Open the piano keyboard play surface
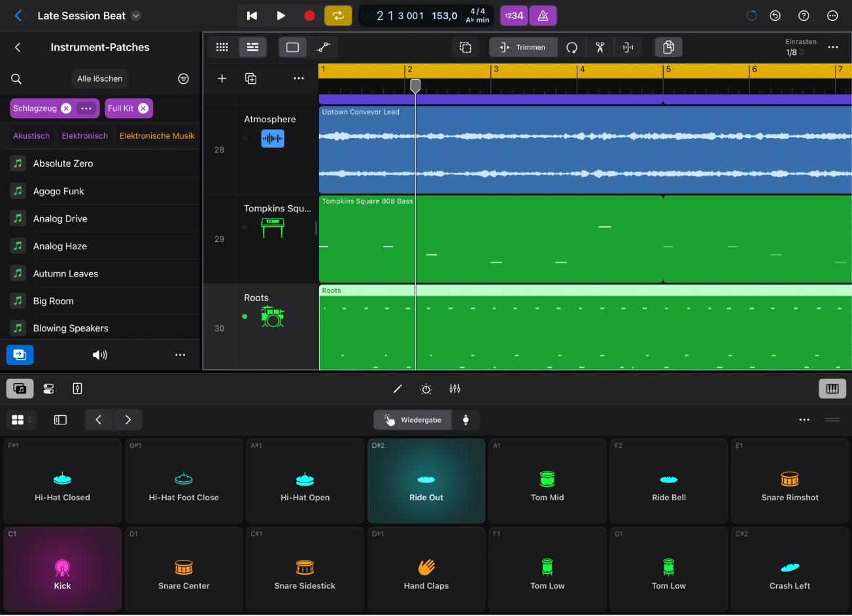 pyautogui.click(x=832, y=388)
